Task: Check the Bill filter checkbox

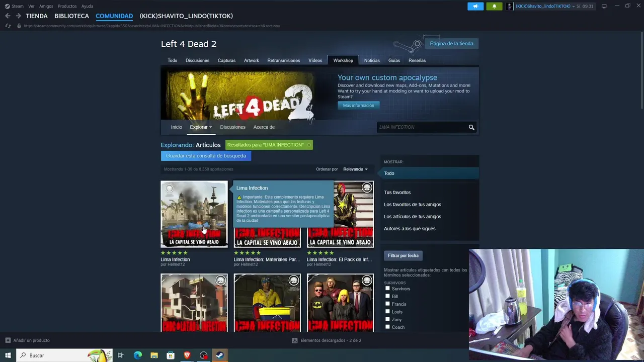Action: coord(387,296)
